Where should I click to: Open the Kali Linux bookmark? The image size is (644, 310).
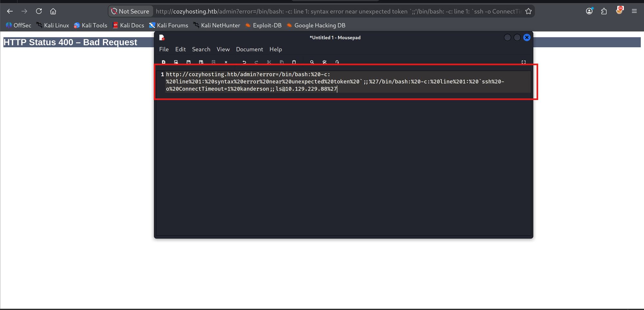52,25
